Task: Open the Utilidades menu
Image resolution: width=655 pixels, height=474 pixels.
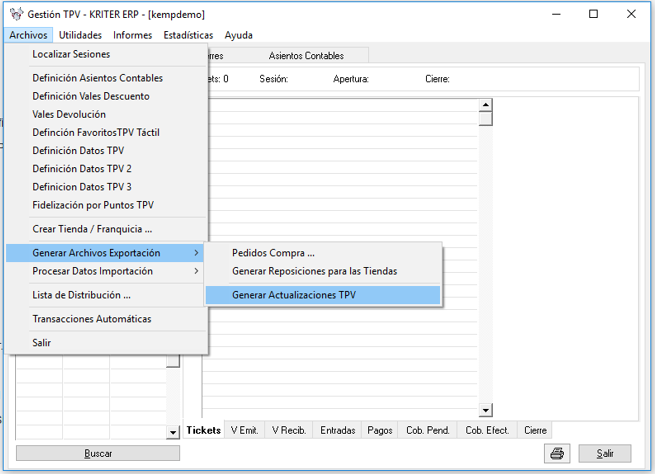Action: pyautogui.click(x=80, y=35)
